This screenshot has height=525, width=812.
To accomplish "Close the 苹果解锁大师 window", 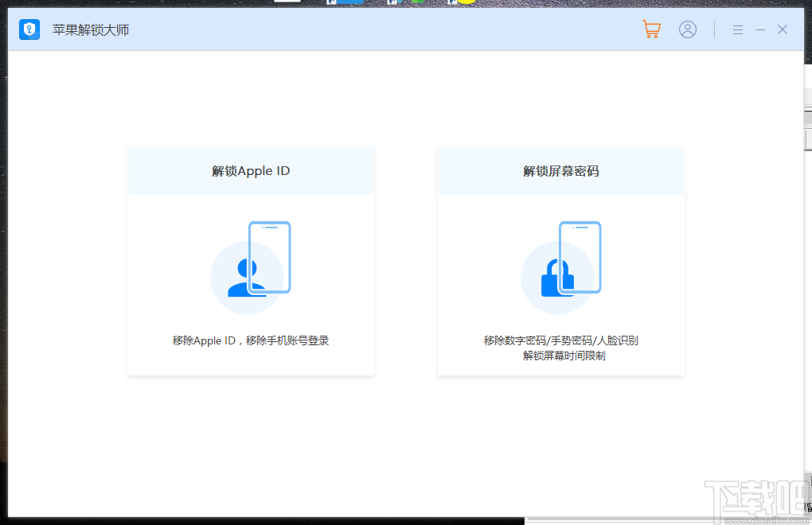I will pos(783,29).
